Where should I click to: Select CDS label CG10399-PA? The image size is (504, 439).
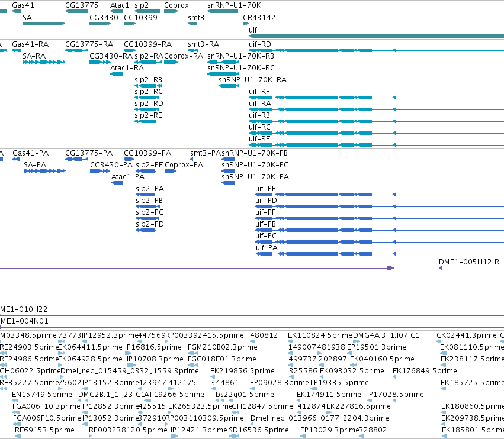point(147,153)
